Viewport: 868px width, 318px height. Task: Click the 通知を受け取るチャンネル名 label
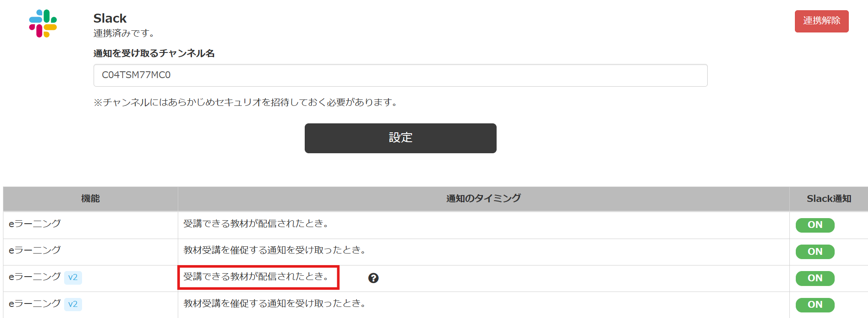tap(154, 53)
